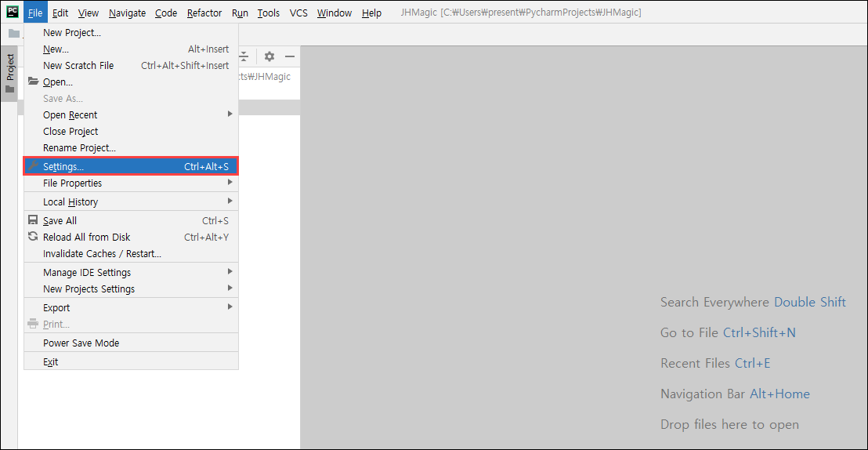868x450 pixels.
Task: Expand the Manage IDE Settings submenu
Action: pos(131,272)
